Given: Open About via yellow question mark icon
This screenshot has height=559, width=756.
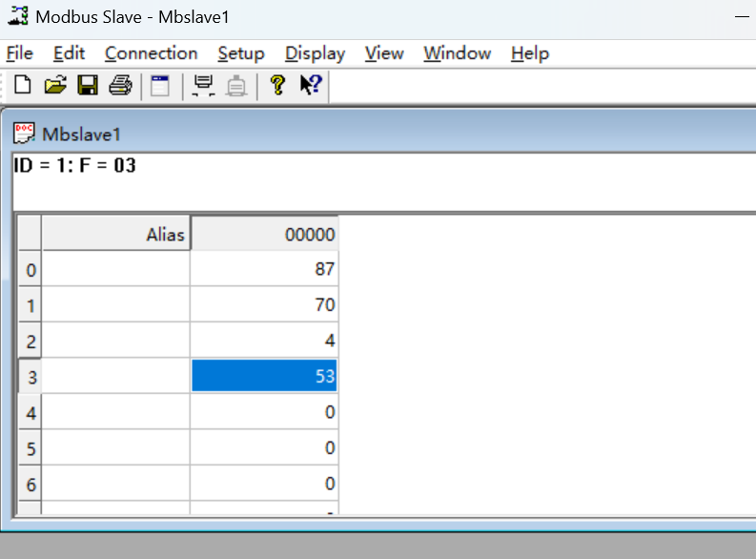Looking at the screenshot, I should pos(277,85).
